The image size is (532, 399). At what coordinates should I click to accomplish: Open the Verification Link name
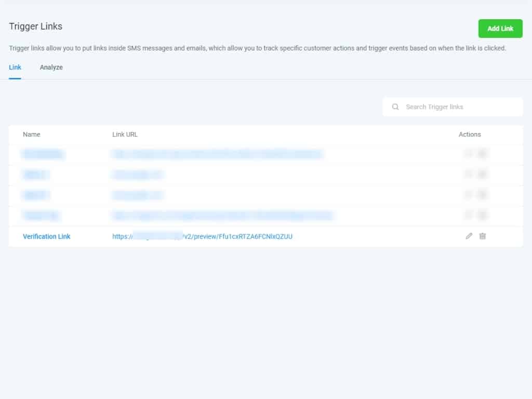click(x=47, y=236)
